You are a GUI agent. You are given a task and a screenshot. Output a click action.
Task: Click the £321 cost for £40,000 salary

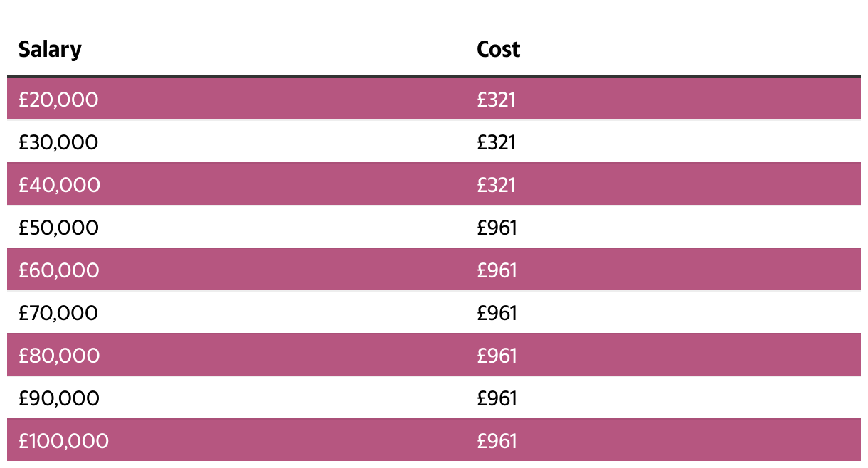click(496, 185)
